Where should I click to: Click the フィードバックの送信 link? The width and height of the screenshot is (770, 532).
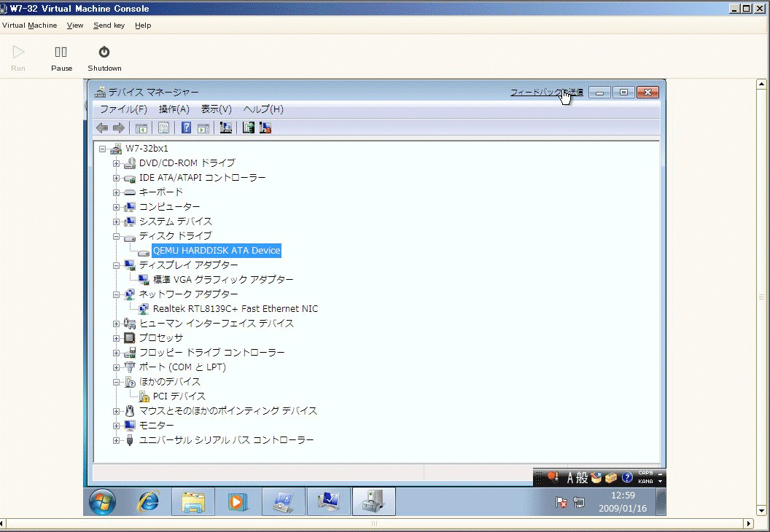[x=547, y=93]
